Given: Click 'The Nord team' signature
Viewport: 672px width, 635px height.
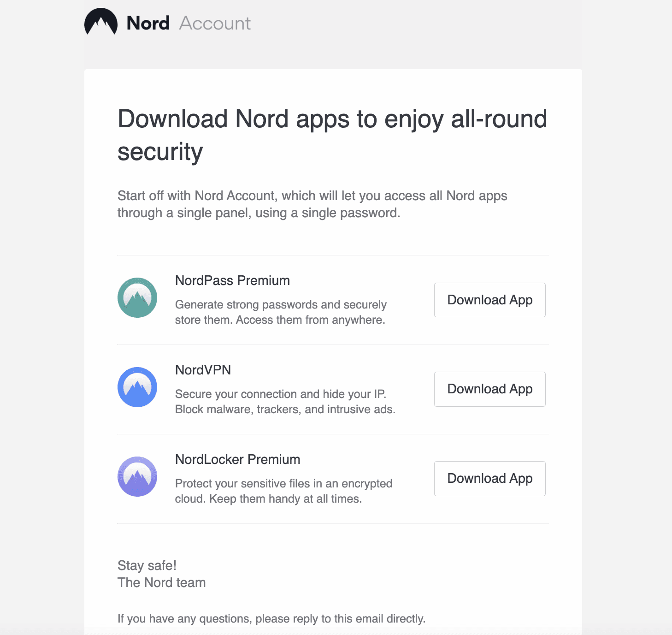Looking at the screenshot, I should coord(161,582).
